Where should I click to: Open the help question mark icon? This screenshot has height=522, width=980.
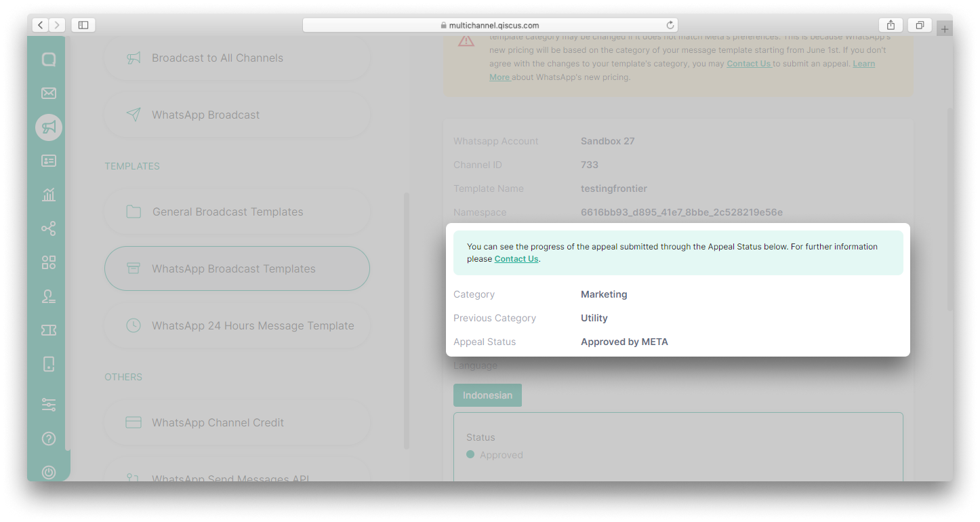click(49, 439)
